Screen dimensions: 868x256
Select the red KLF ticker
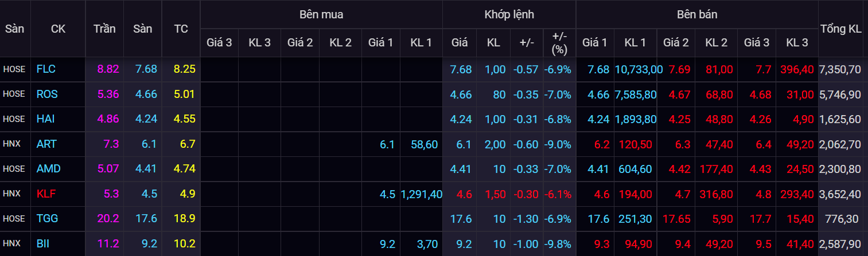[46, 194]
